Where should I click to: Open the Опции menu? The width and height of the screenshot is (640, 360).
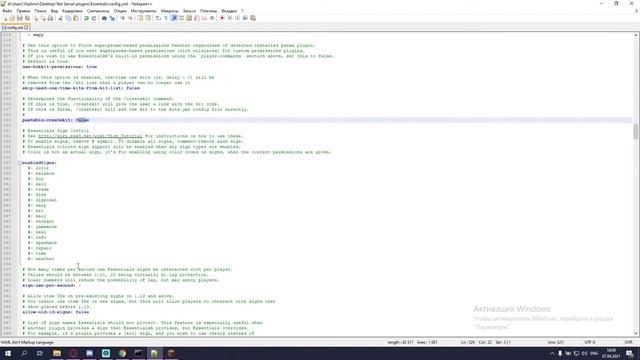click(120, 11)
